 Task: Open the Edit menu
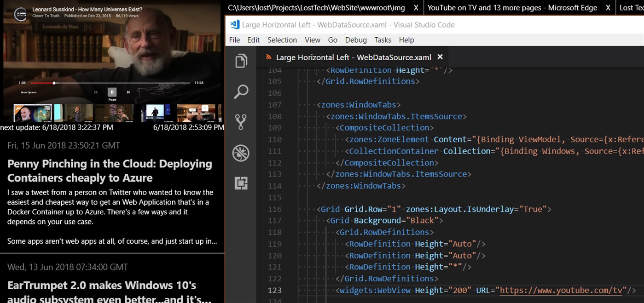click(x=254, y=40)
